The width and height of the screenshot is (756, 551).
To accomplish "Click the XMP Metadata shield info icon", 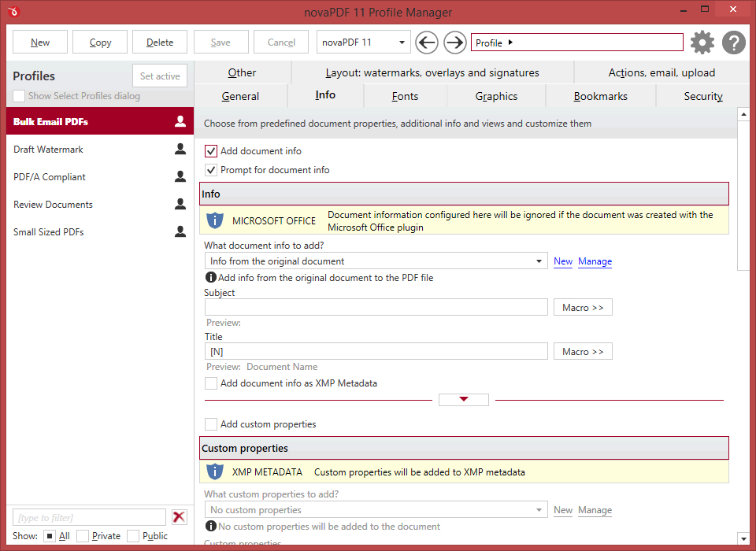I will (215, 471).
